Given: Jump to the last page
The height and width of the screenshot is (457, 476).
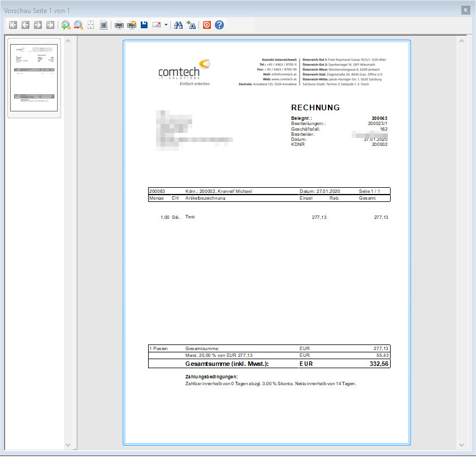Looking at the screenshot, I should [x=50, y=25].
